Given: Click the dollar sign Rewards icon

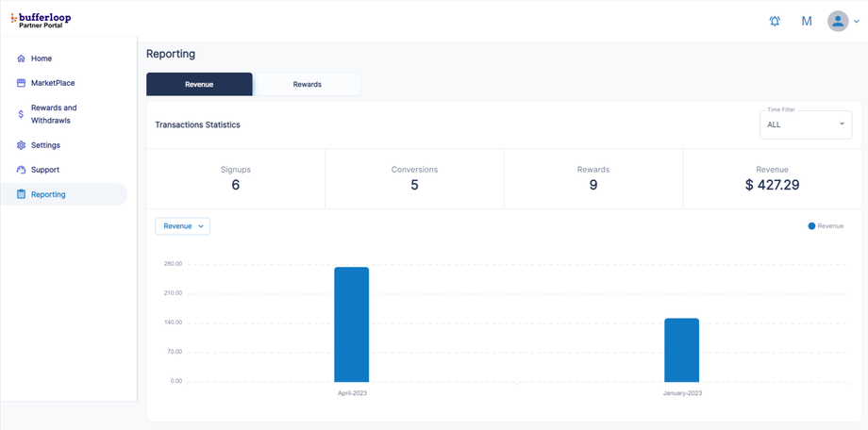Looking at the screenshot, I should click(21, 114).
